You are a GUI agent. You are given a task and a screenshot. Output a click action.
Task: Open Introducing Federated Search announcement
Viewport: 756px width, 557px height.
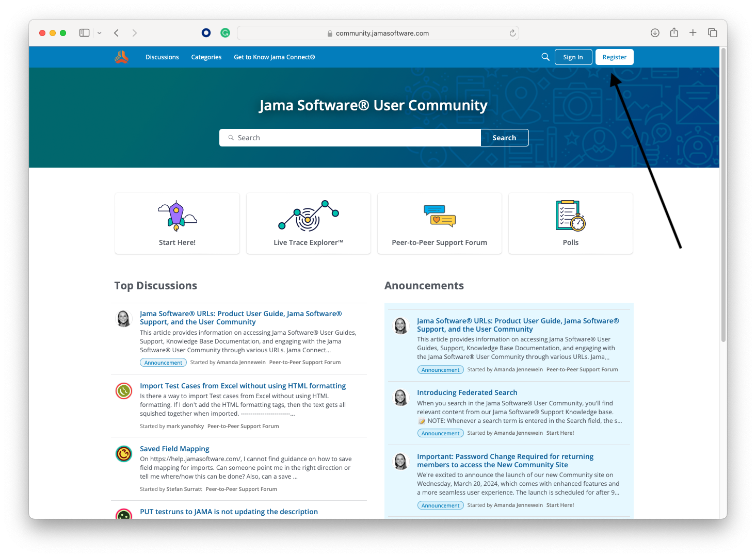point(467,392)
